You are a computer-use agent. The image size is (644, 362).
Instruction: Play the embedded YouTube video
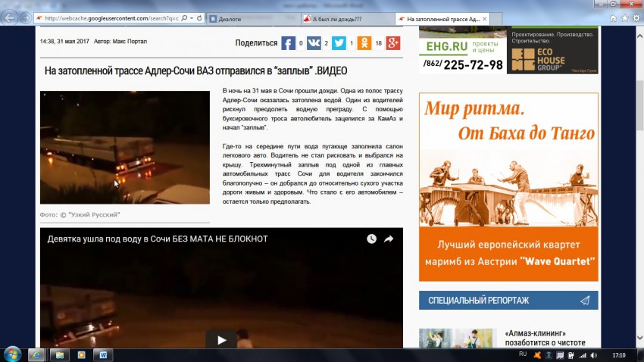(221, 340)
